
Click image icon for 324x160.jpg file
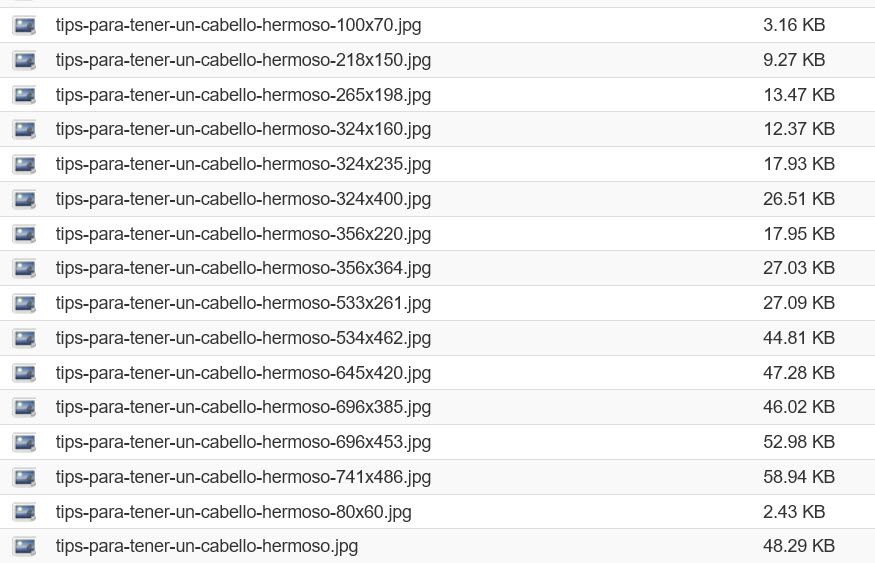25,129
